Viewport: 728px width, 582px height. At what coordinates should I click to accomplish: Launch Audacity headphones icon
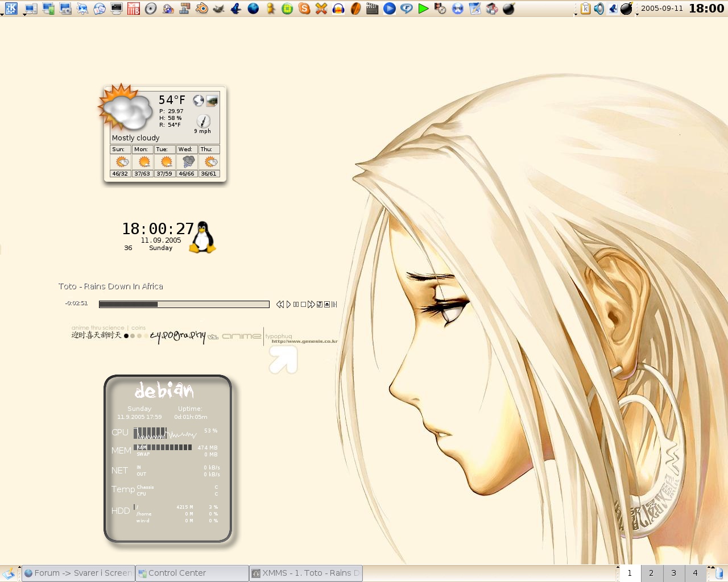338,9
